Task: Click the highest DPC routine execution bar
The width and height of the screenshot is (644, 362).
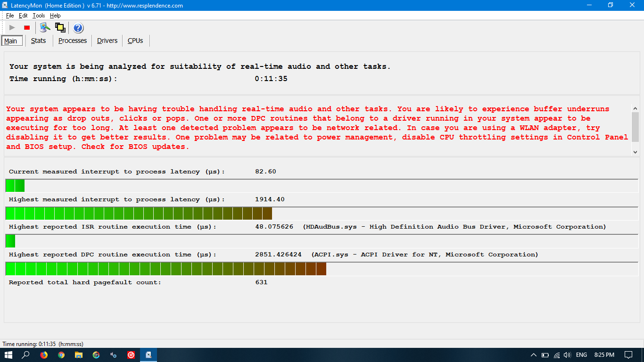Action: (x=166, y=269)
